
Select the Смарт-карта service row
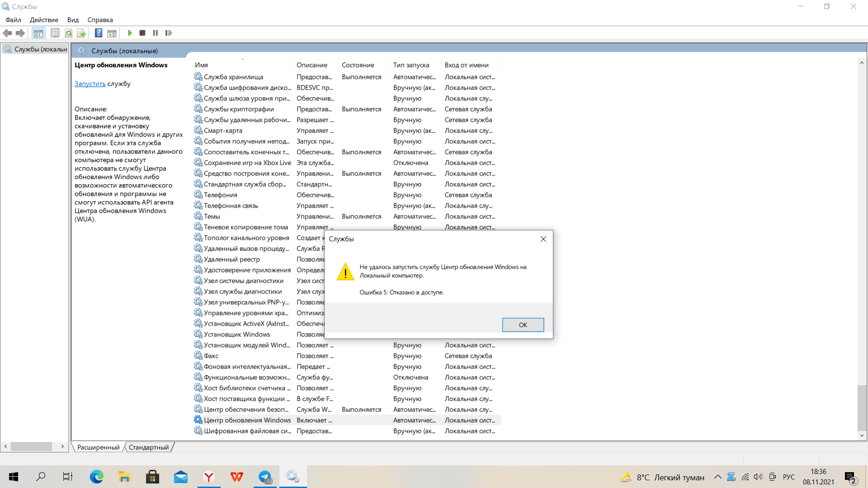tap(347, 131)
